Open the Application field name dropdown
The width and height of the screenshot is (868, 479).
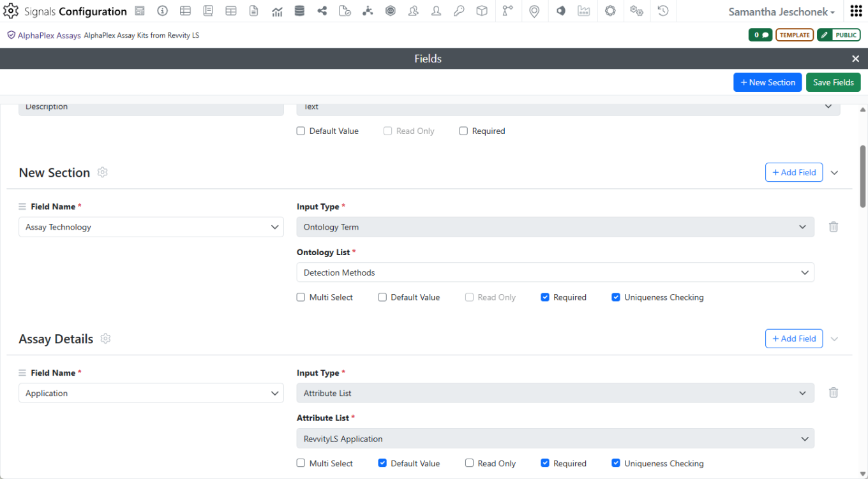coord(151,394)
